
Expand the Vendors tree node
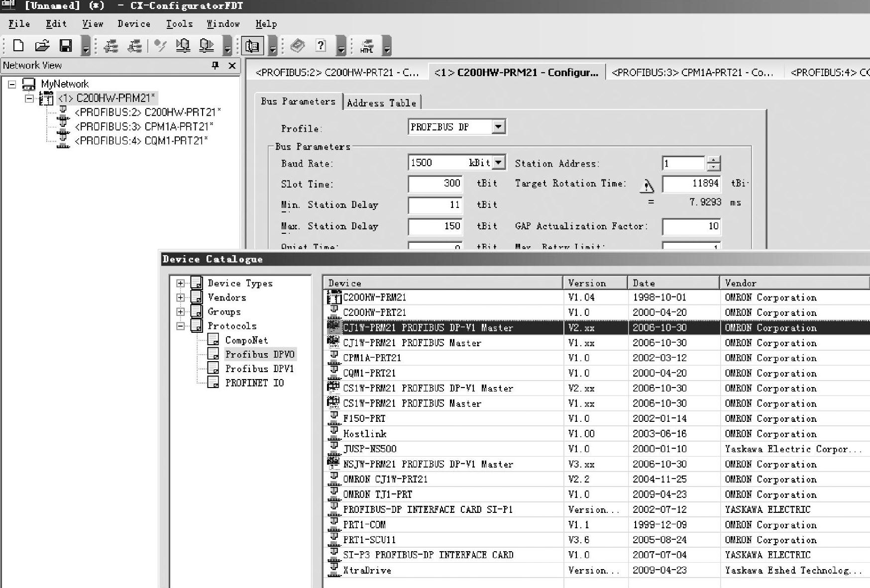[180, 297]
